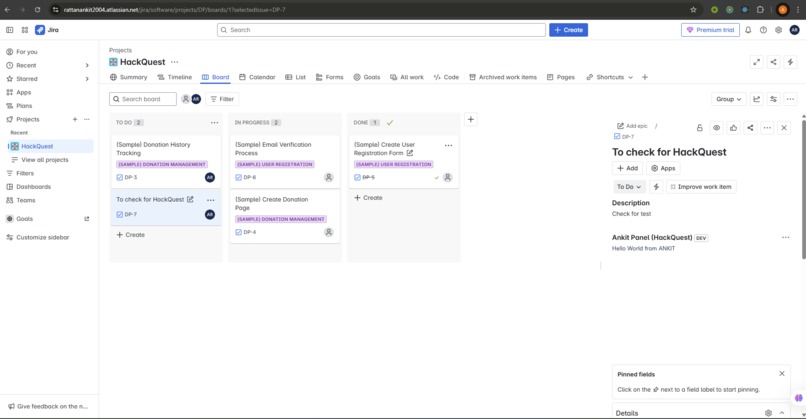806x419 pixels.
Task: Click Search board input
Action: 143,99
